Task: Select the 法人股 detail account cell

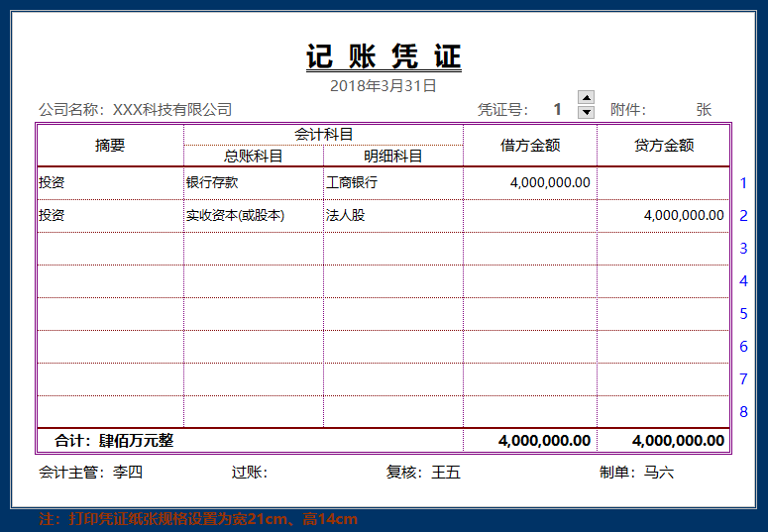Action: pos(392,216)
